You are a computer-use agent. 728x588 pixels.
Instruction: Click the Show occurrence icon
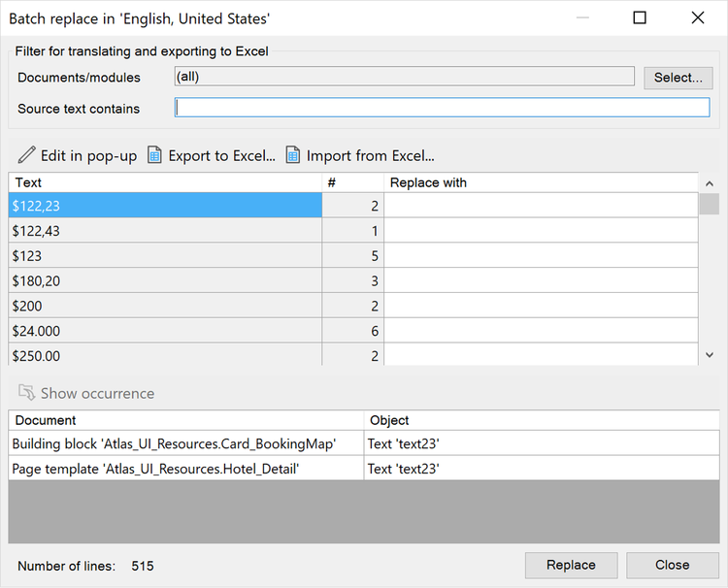pos(26,393)
